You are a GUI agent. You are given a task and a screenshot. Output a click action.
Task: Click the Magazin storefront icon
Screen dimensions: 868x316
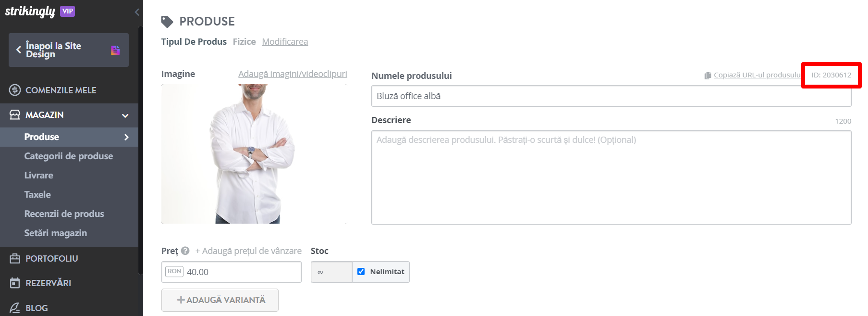coord(15,114)
